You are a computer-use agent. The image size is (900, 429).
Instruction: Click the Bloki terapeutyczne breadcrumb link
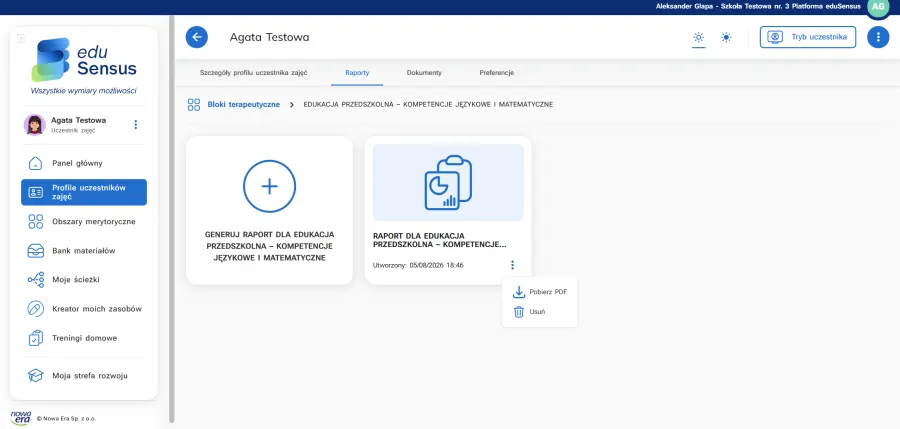[x=243, y=105]
